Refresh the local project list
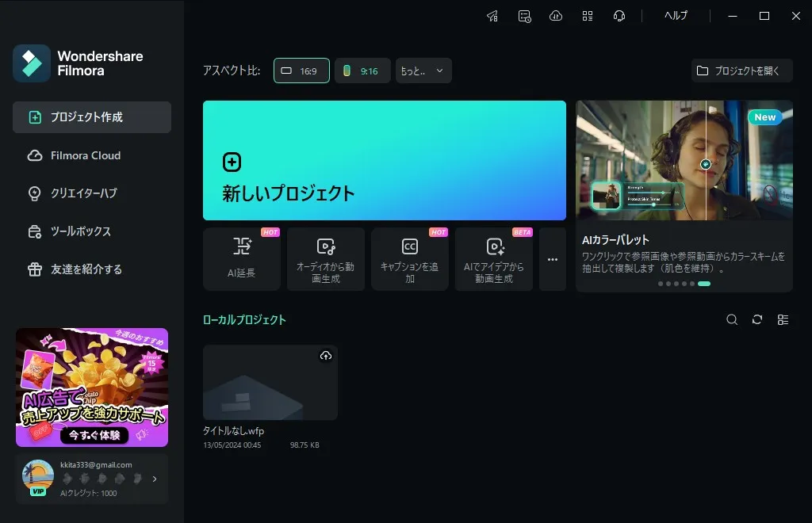Image resolution: width=812 pixels, height=523 pixels. point(756,319)
